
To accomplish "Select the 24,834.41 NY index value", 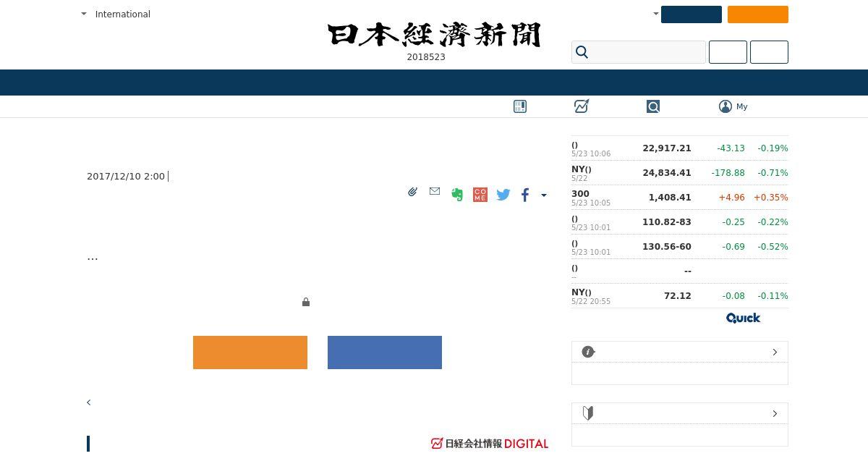I will [x=667, y=173].
